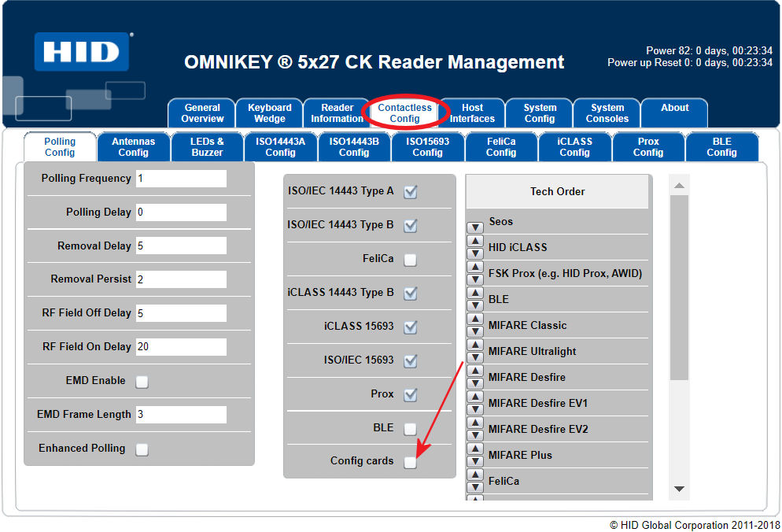Move MIFARE Plus down in Tech Order
The image size is (782, 532).
pos(475,461)
